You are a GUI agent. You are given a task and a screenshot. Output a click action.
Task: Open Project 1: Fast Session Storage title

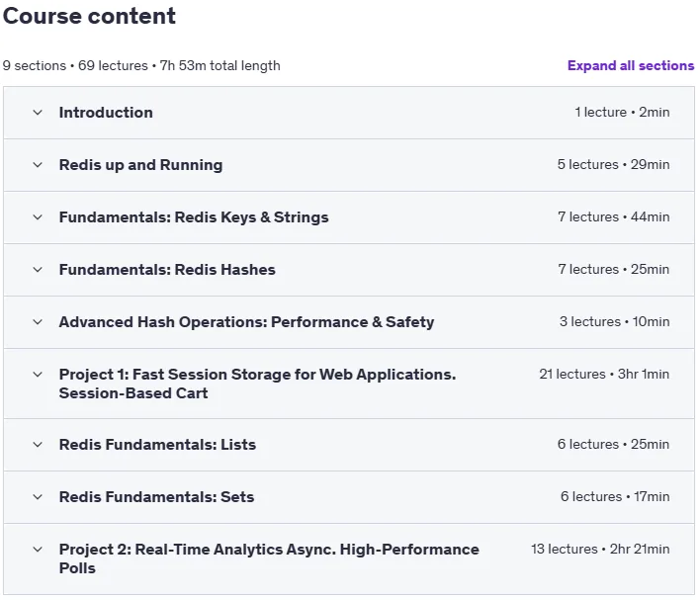click(x=258, y=384)
